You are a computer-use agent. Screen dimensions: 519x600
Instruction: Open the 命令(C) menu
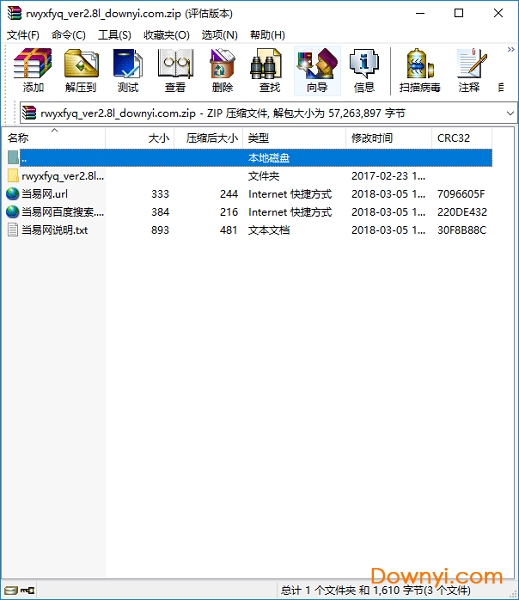coord(69,35)
